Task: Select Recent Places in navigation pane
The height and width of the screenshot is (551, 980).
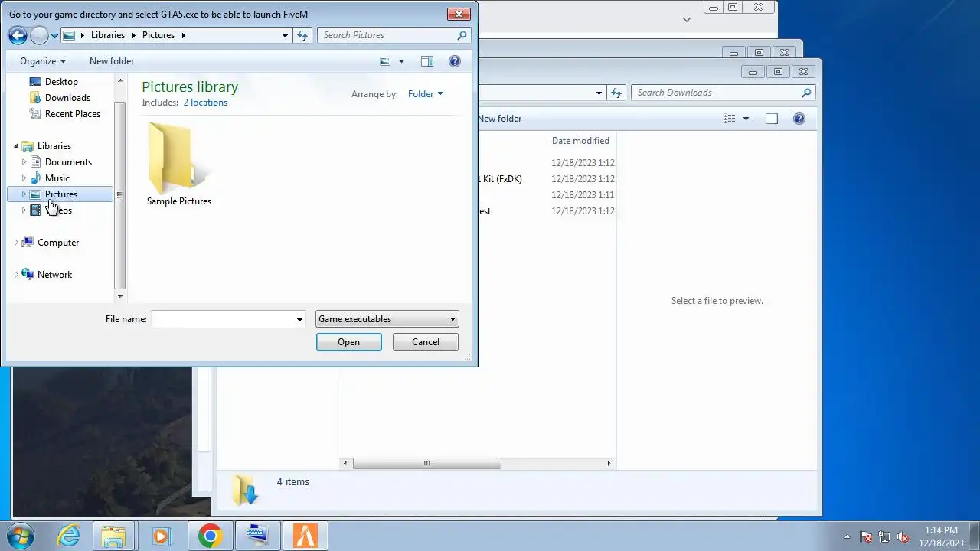Action: tap(72, 114)
